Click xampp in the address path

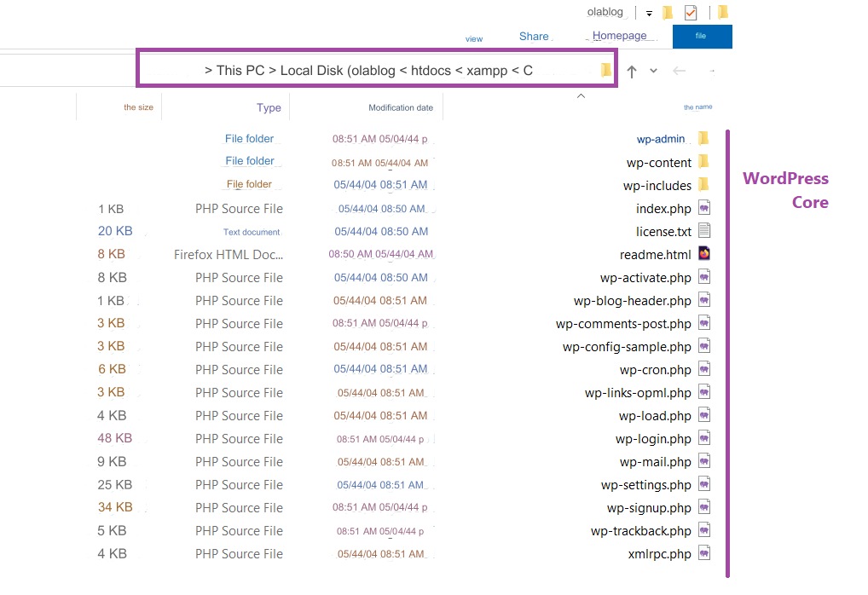pos(487,71)
